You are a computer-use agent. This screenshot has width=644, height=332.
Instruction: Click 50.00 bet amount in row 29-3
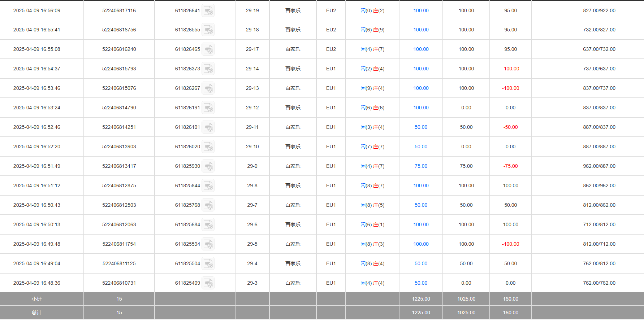click(x=421, y=283)
